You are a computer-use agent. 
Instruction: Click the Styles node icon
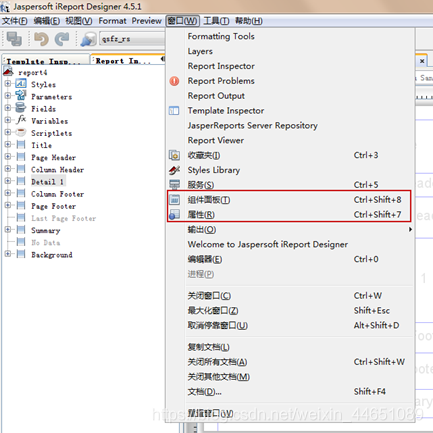[21, 84]
